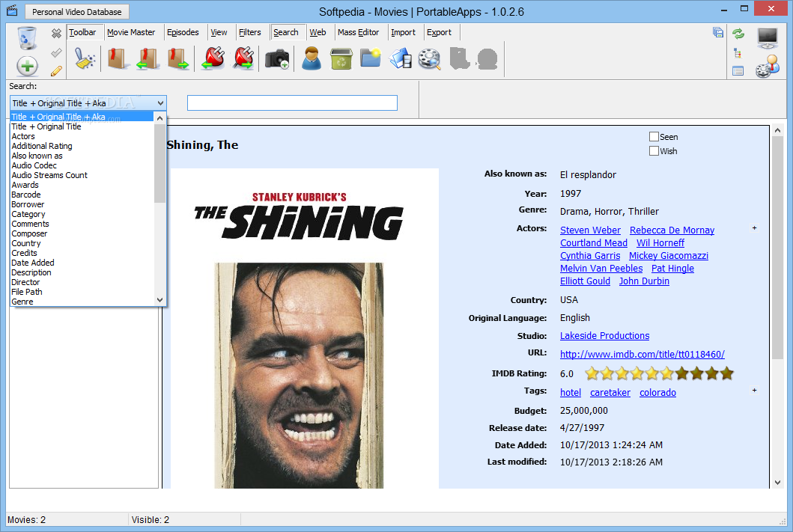Click the 'hotel' tag link

click(571, 393)
